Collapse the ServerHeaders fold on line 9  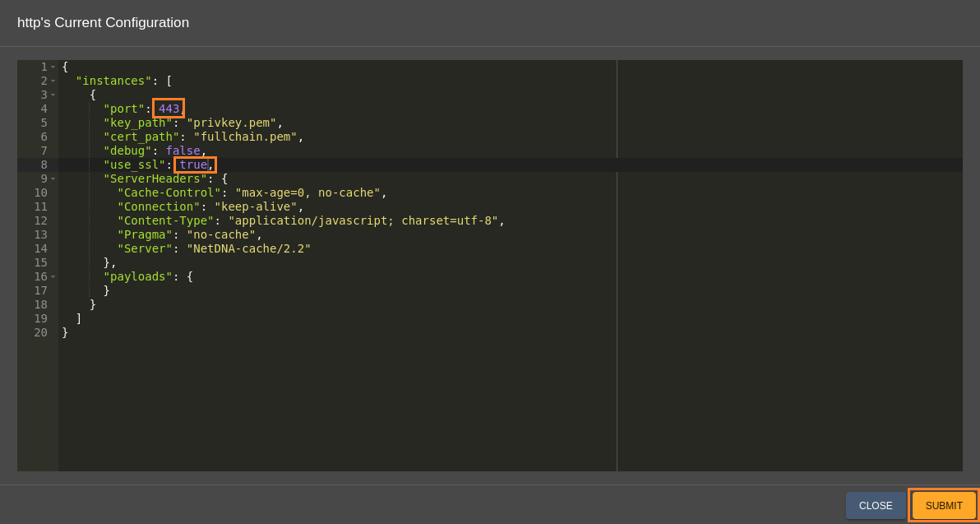click(53, 179)
